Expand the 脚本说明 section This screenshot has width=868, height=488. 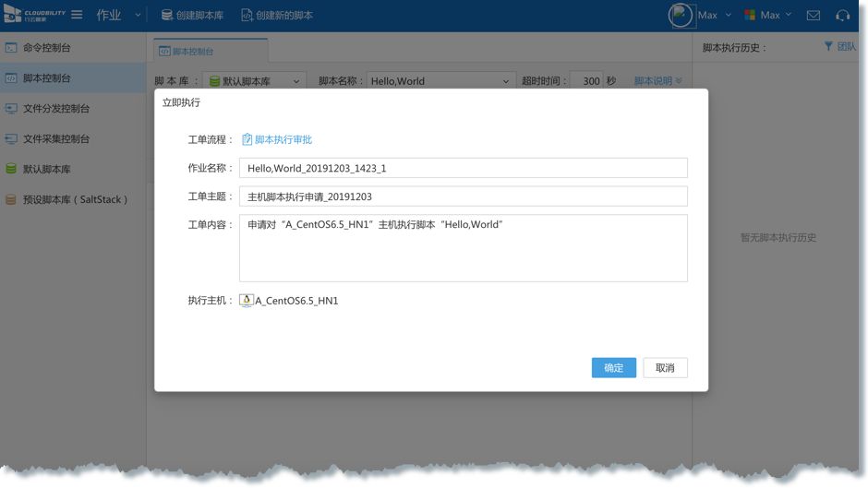click(657, 81)
